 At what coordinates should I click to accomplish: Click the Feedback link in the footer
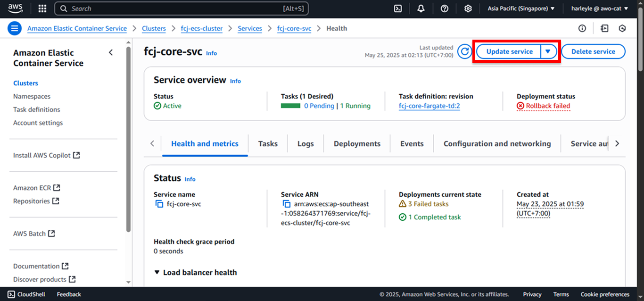click(x=69, y=294)
